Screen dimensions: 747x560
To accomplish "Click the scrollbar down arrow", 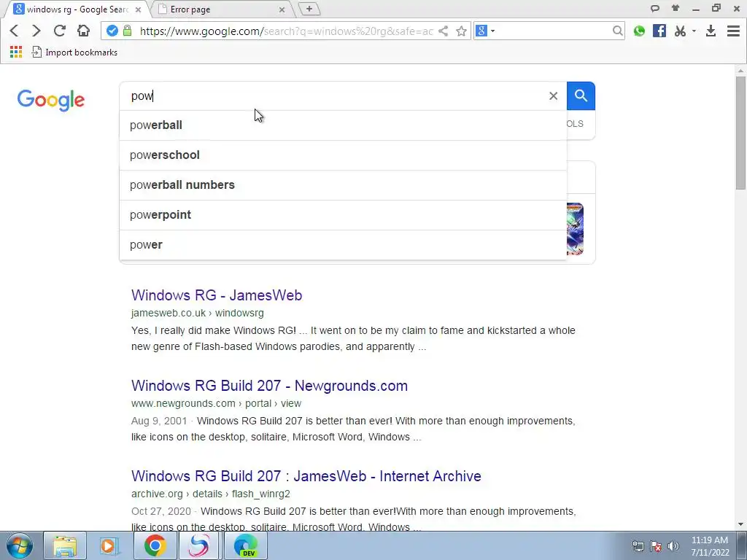I will (x=740, y=524).
